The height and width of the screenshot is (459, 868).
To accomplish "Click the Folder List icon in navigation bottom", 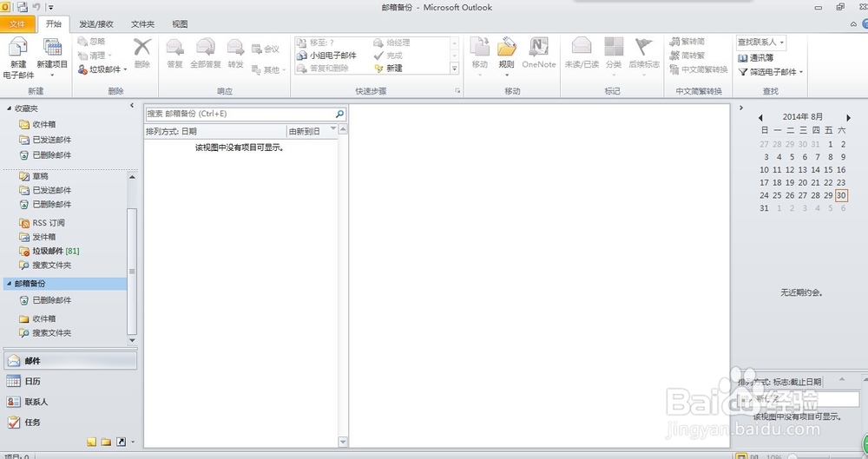I will pos(106,442).
